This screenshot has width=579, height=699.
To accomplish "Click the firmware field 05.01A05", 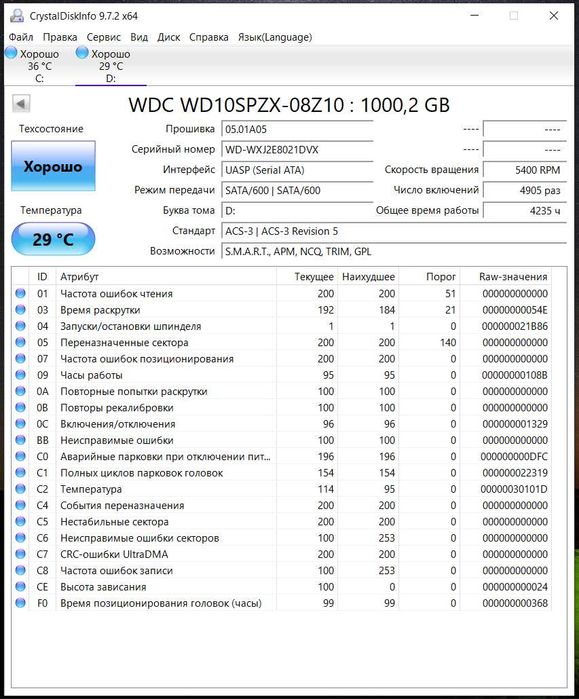I will [x=297, y=129].
